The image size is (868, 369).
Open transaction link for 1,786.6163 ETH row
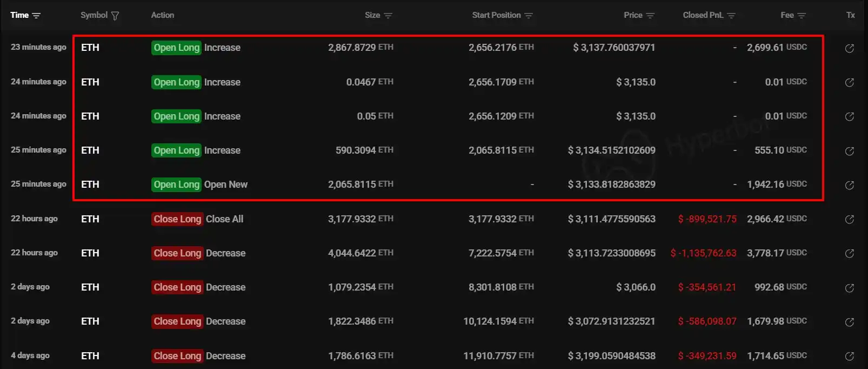(x=849, y=356)
